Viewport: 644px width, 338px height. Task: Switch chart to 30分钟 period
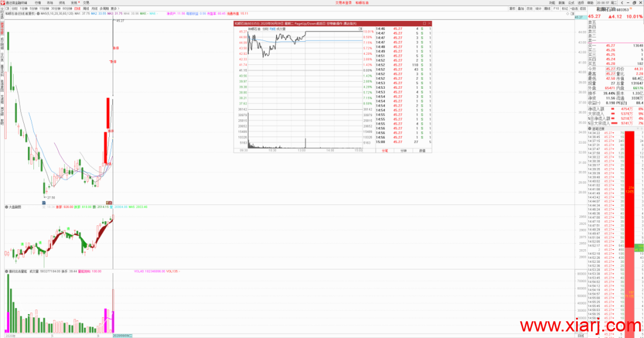(55, 8)
